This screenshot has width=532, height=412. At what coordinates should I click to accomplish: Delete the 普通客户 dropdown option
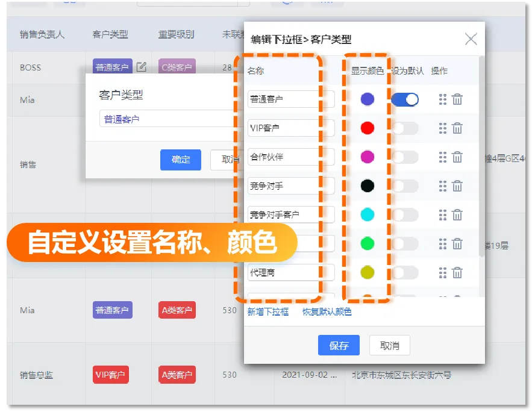(x=457, y=99)
